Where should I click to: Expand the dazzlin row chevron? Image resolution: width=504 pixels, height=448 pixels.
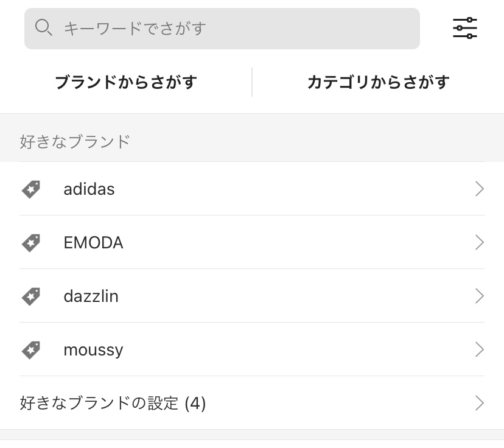pyautogui.click(x=479, y=296)
